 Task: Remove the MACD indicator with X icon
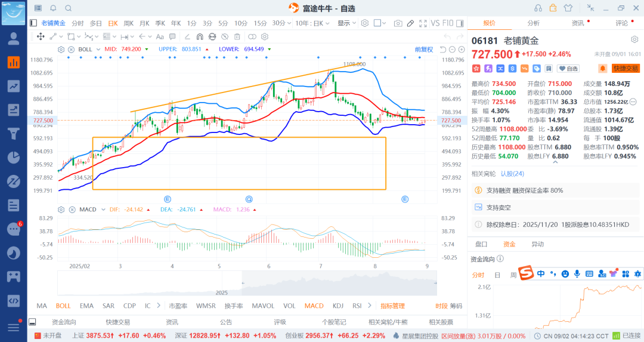point(72,209)
